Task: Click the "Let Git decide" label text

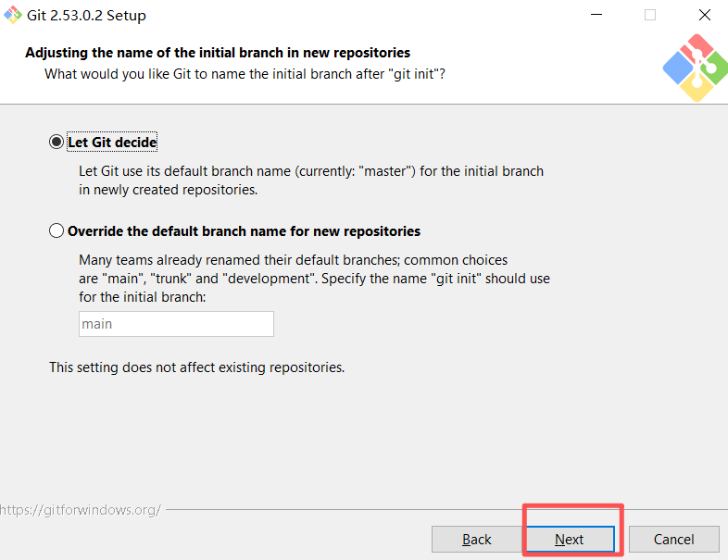Action: (112, 143)
